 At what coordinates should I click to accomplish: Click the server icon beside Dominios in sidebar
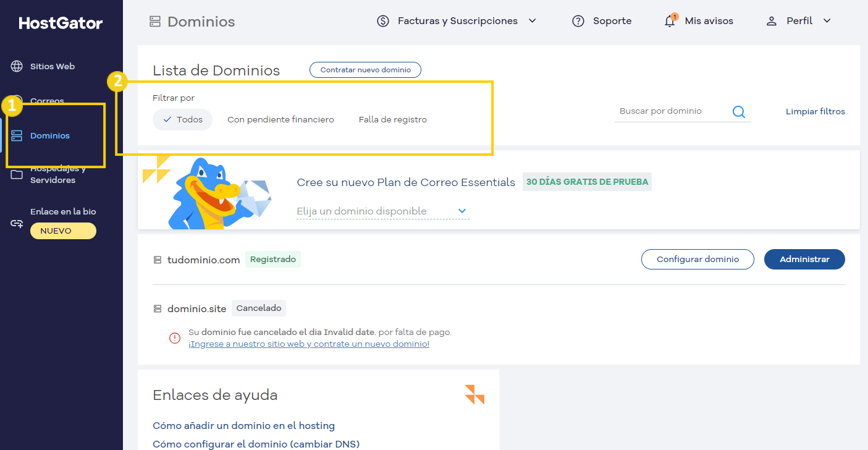17,135
